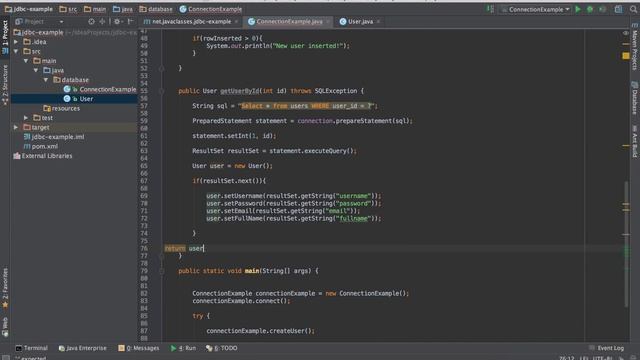
Task: Collapse the java folder arrow
Action: click(x=36, y=70)
